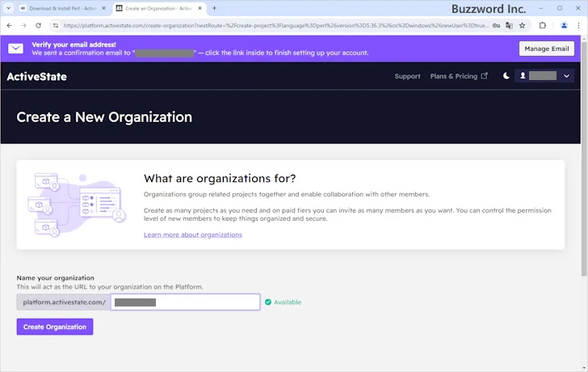Click the Create Organization button
The image size is (588, 372).
pyautogui.click(x=55, y=327)
